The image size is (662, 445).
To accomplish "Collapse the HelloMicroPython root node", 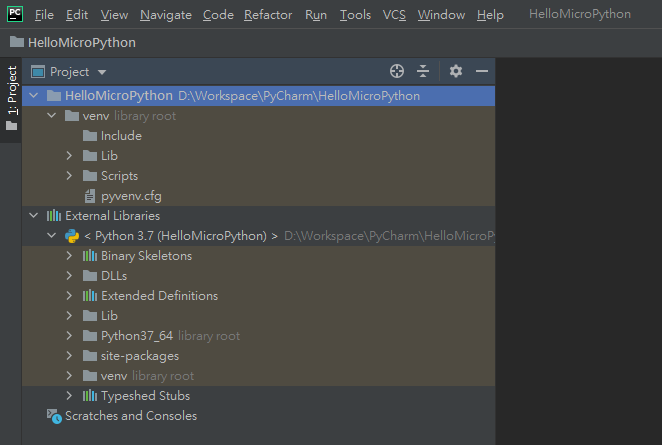I will [x=33, y=95].
